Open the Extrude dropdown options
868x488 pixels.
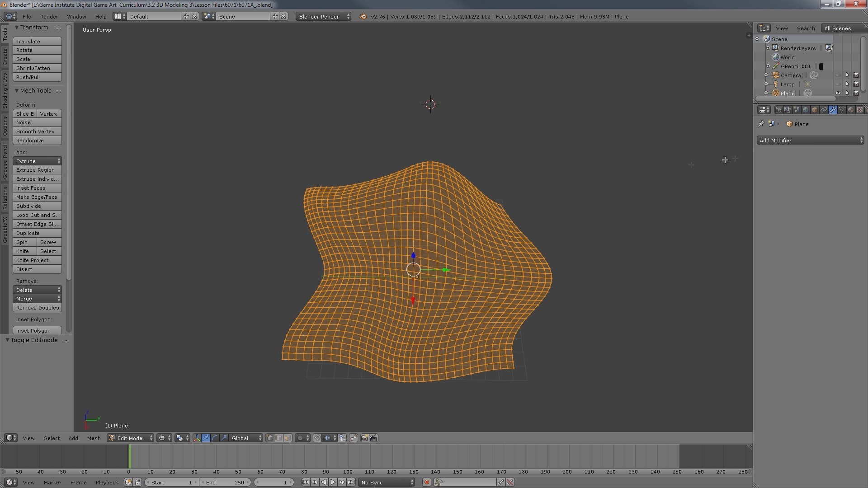58,161
